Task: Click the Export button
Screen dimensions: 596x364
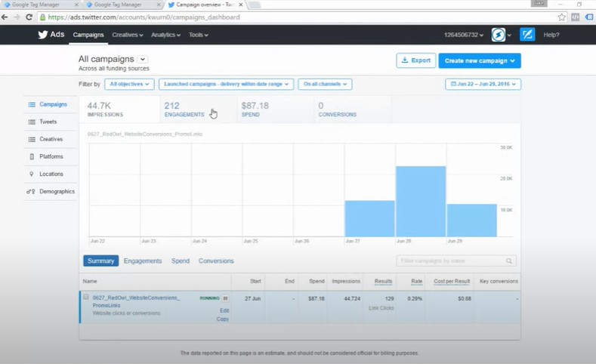Action: pos(415,60)
